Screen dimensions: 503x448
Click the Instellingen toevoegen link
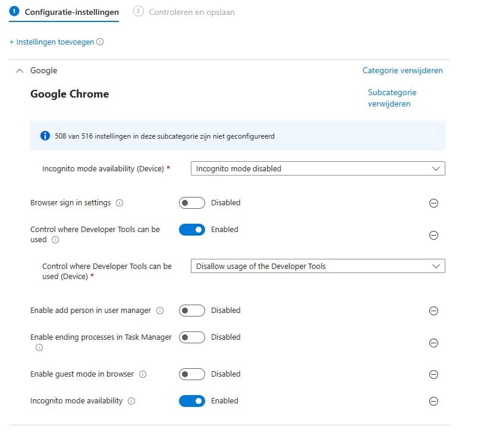point(52,42)
